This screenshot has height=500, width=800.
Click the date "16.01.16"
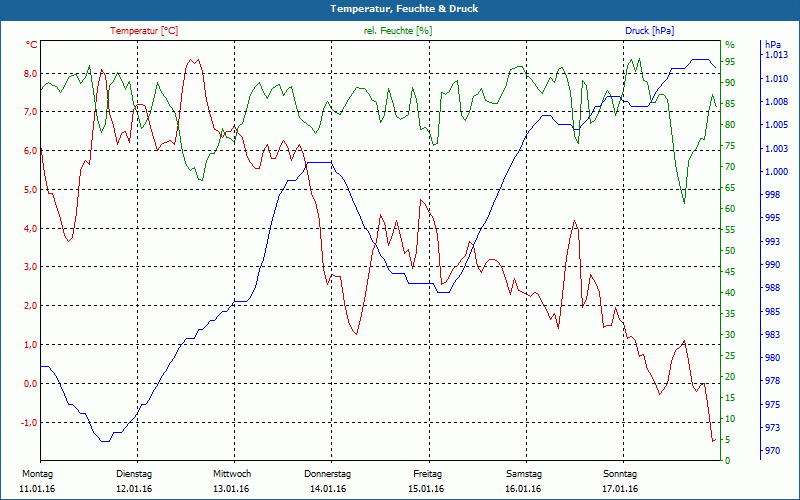point(523,489)
